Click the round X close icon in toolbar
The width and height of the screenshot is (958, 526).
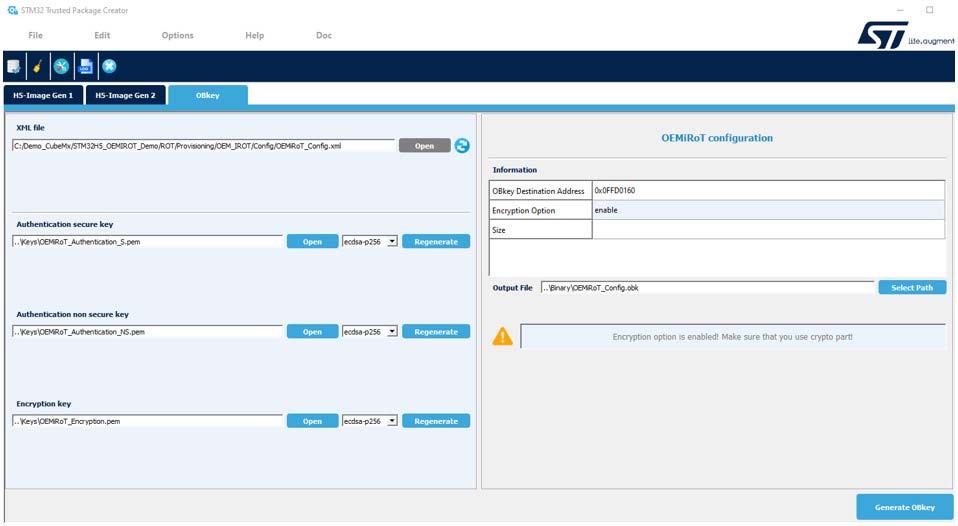click(x=109, y=66)
